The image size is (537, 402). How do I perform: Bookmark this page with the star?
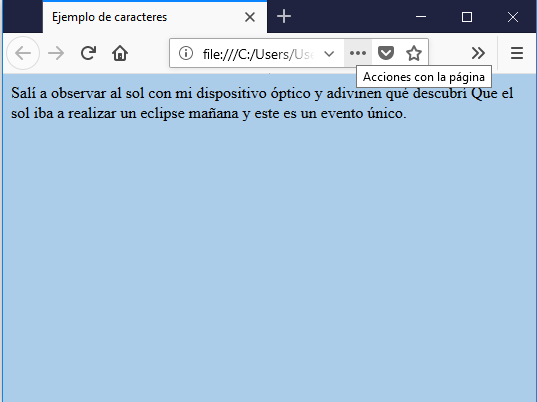(414, 53)
